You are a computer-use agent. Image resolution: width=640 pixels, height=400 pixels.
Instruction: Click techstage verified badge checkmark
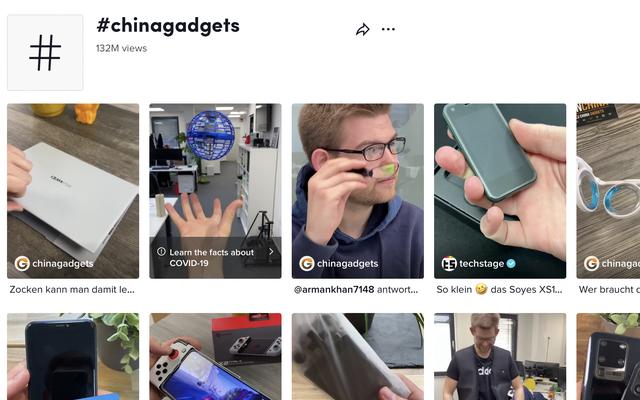click(511, 264)
